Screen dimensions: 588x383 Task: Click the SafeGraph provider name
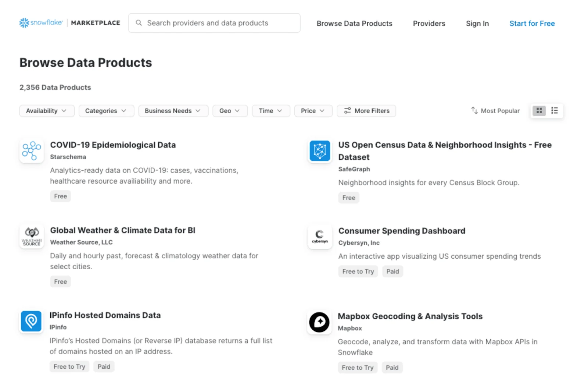pos(354,169)
